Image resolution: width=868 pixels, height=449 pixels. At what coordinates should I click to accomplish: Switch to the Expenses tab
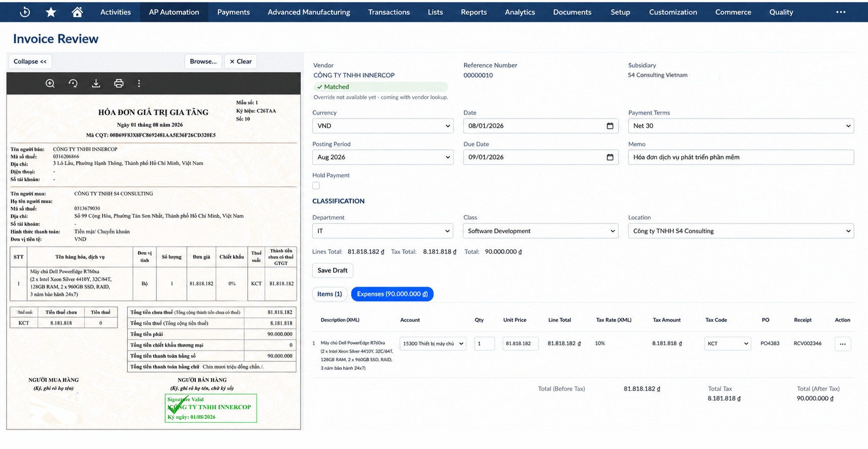coord(392,294)
